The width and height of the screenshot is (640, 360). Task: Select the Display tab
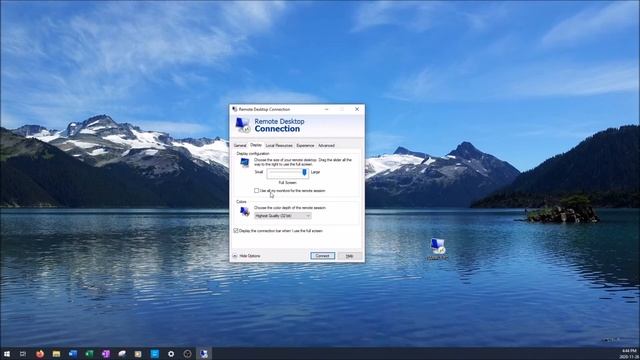click(x=256, y=145)
